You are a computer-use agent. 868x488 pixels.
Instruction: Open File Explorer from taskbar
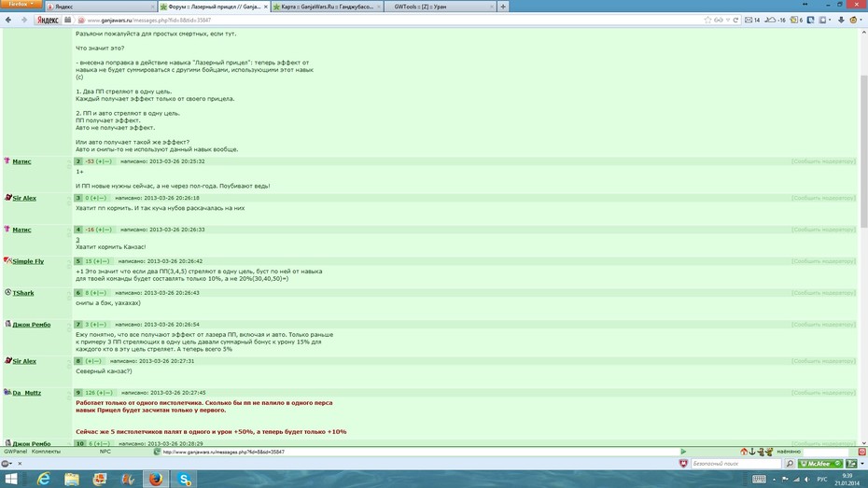pos(72,480)
